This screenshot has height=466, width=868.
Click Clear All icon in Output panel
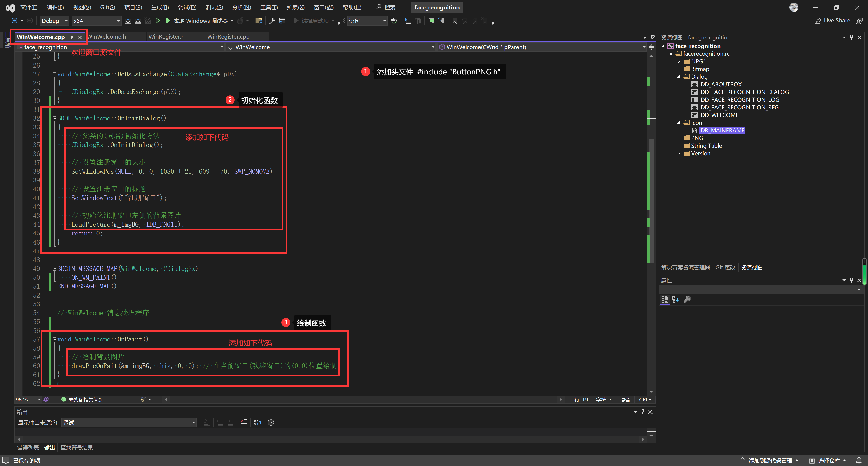(244, 422)
